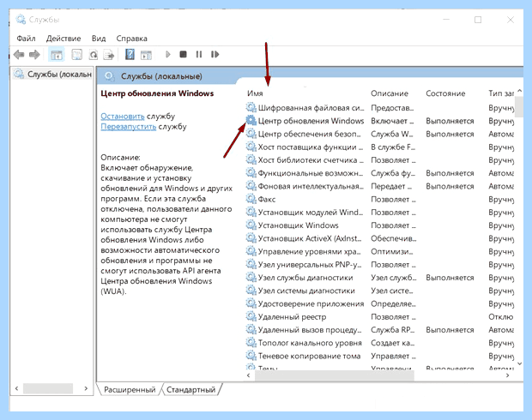Click the Остановить service link
Viewport: 532px width, 420px height.
tap(123, 117)
